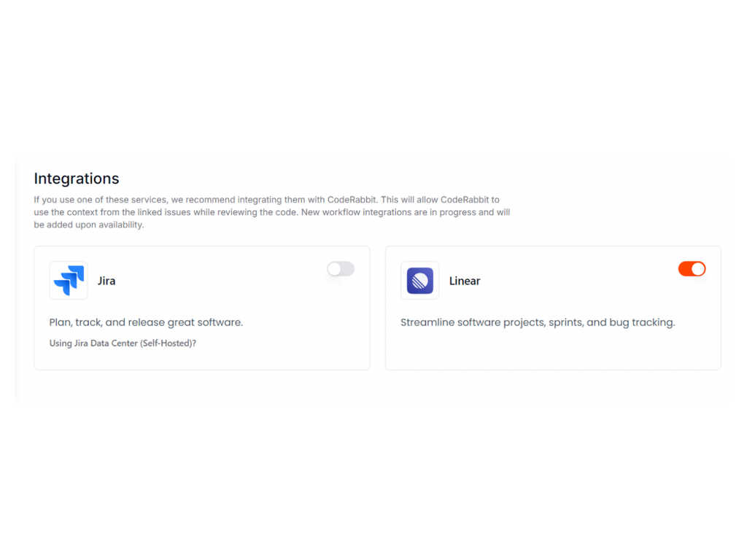Click the empty space between the Jira title and its toggle
Image resolution: width=747 pixels, height=560 pixels.
(x=219, y=281)
